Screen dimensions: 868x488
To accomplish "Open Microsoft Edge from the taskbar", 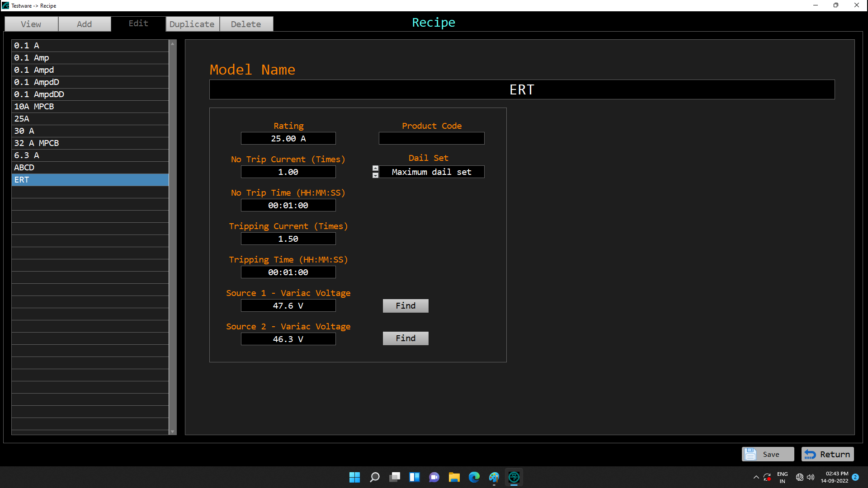I will (x=474, y=477).
